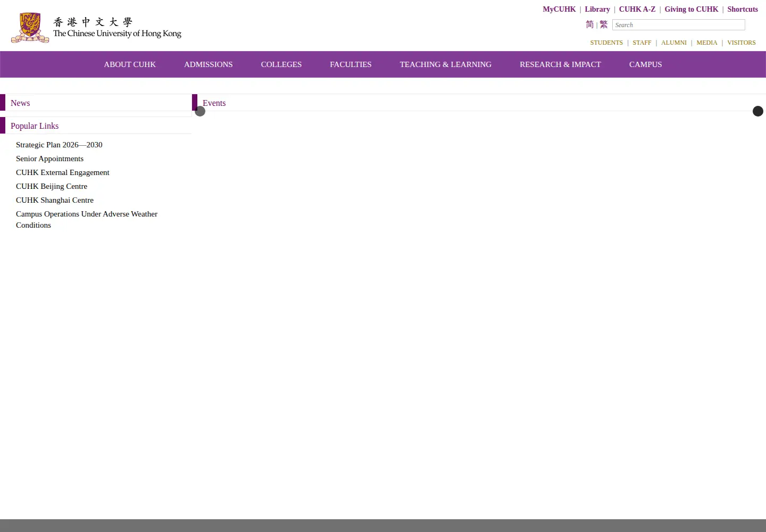Click the CUHK emblem logo
The width and height of the screenshot is (766, 532).
[30, 28]
